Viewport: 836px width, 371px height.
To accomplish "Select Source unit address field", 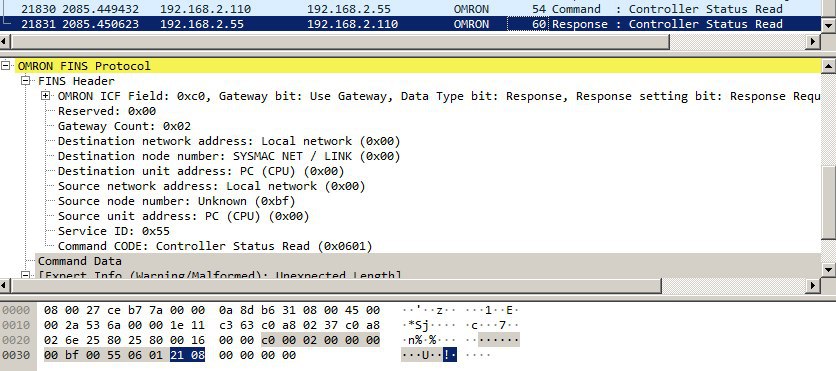I will tap(183, 215).
